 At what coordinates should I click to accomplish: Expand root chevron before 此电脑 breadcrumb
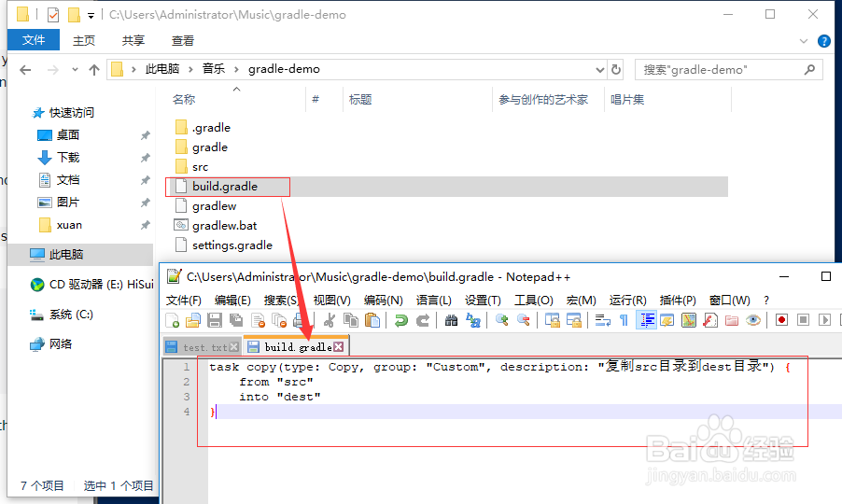pyautogui.click(x=133, y=69)
